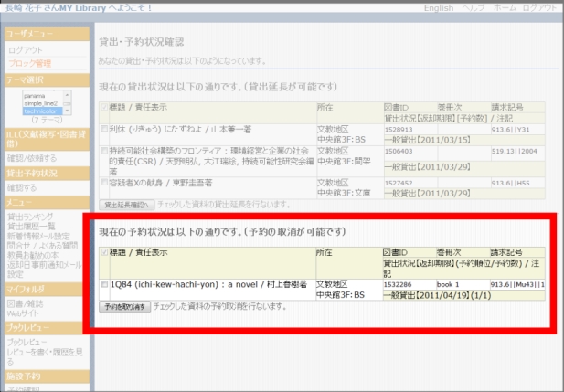The width and height of the screenshot is (564, 392).
Task: Click book ID 1527452 cell
Action: [x=399, y=183]
